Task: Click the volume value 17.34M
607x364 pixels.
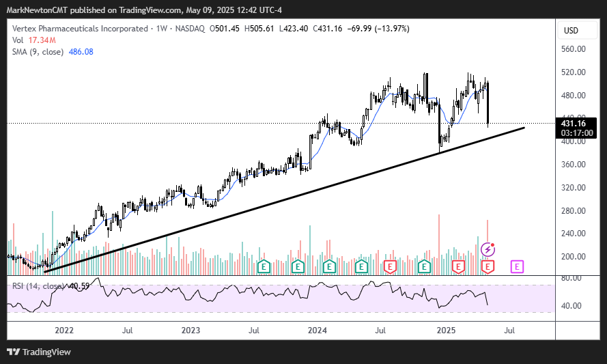Action: tap(42, 40)
